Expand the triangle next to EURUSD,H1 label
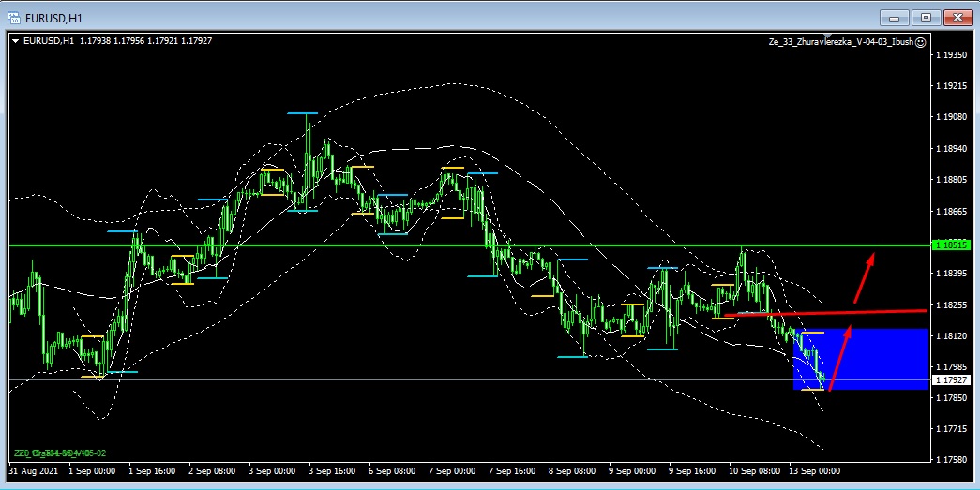The width and height of the screenshot is (980, 490). (14, 40)
